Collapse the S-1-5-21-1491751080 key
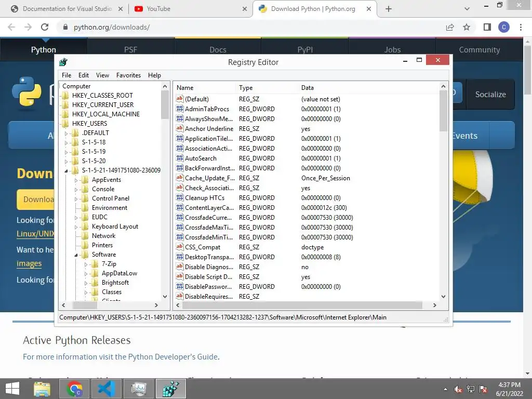Screen dimensions: 532x399 [66, 170]
